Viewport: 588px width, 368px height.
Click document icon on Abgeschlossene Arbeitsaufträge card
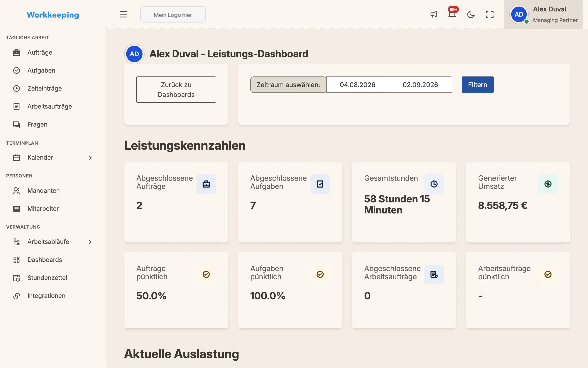pos(434,274)
